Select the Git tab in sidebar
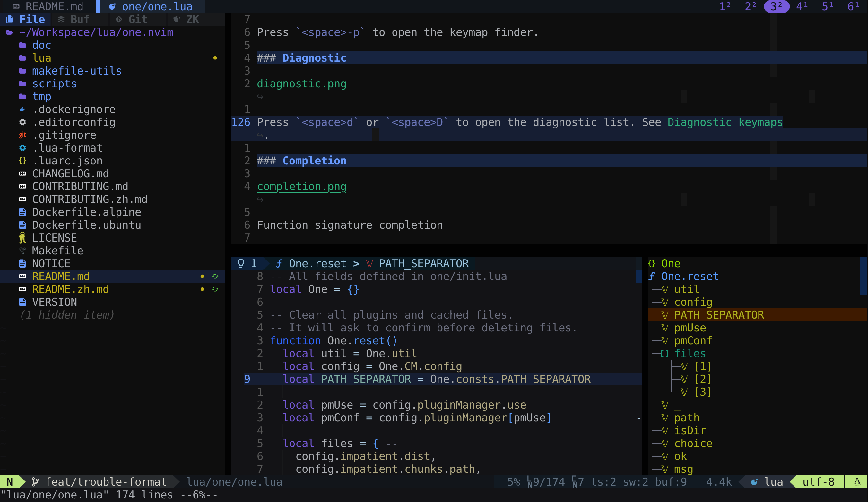868x502 pixels. tap(132, 19)
